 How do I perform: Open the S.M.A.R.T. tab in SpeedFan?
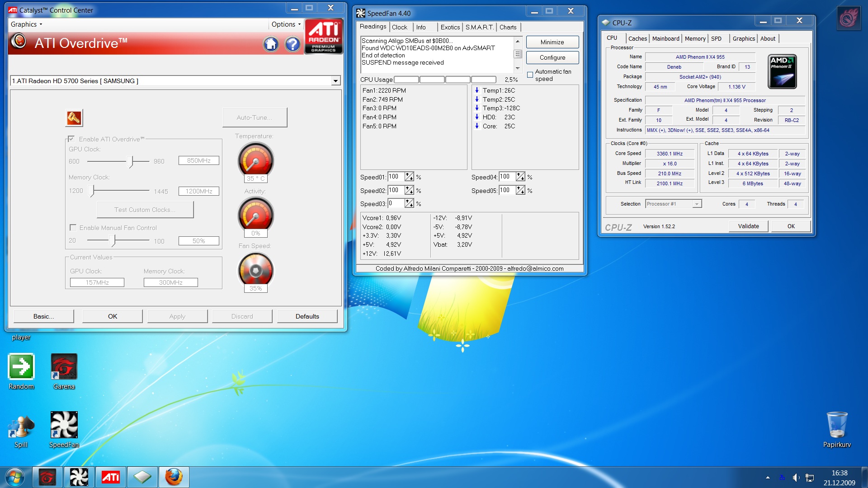click(479, 27)
